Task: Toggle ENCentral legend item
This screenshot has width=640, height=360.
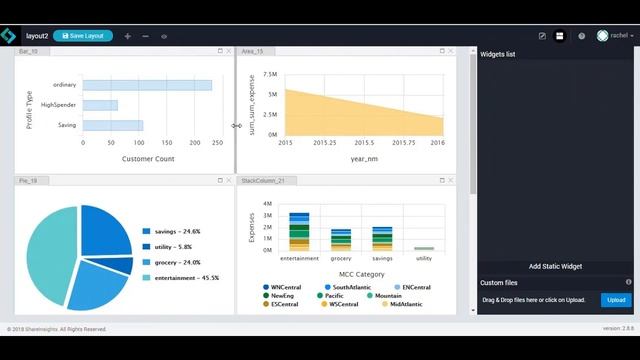Action: (413, 287)
